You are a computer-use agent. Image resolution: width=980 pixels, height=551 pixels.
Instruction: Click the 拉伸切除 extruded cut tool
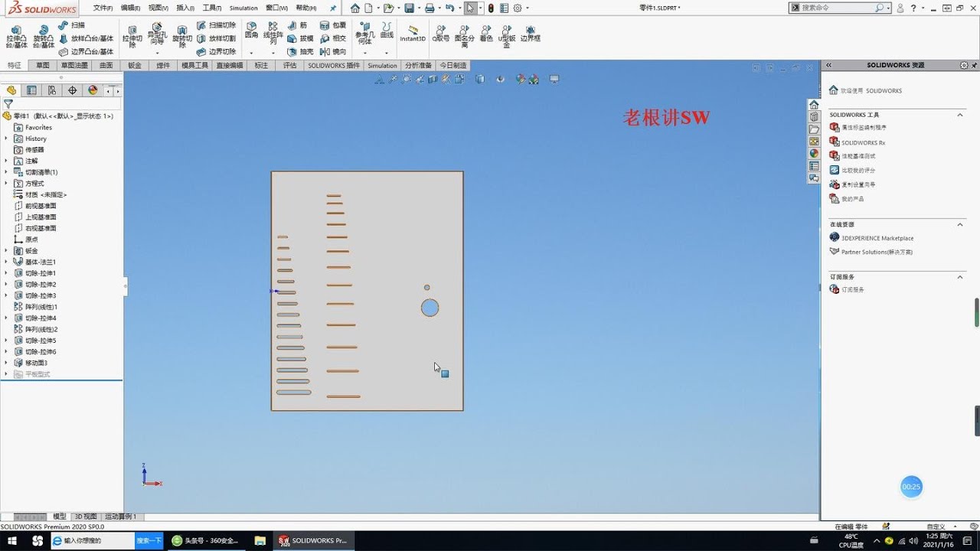coord(132,36)
